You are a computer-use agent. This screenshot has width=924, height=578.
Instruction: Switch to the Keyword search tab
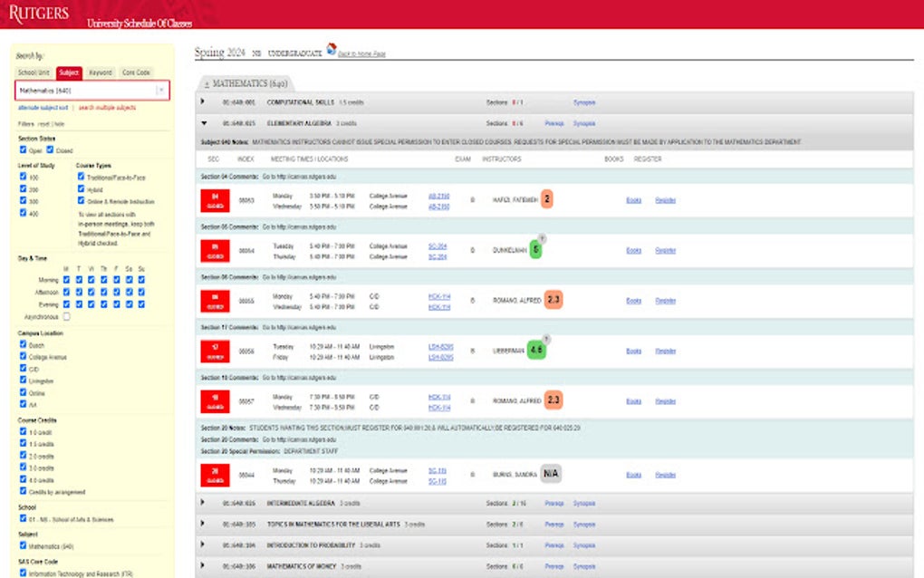click(x=100, y=72)
